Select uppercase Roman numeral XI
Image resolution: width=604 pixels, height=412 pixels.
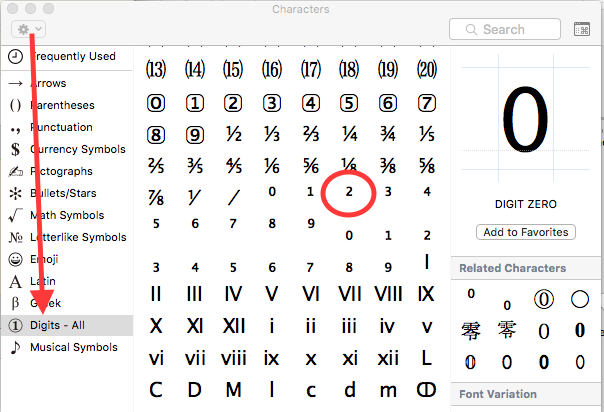click(195, 326)
